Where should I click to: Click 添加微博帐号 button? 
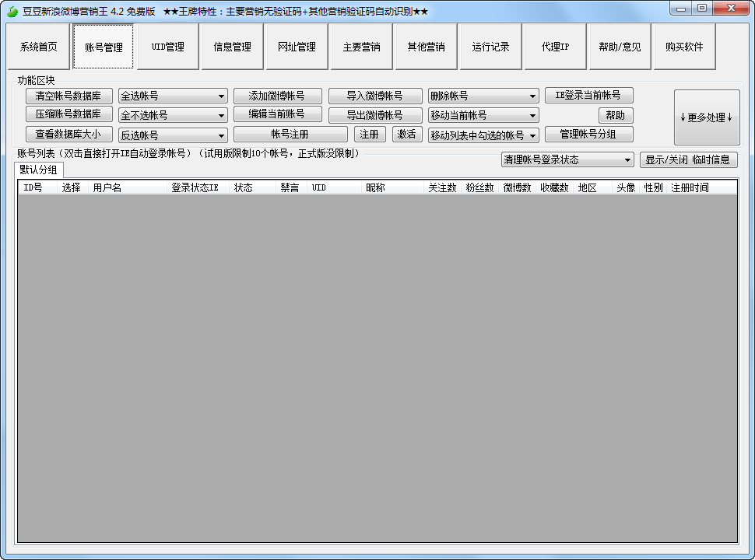[277, 96]
